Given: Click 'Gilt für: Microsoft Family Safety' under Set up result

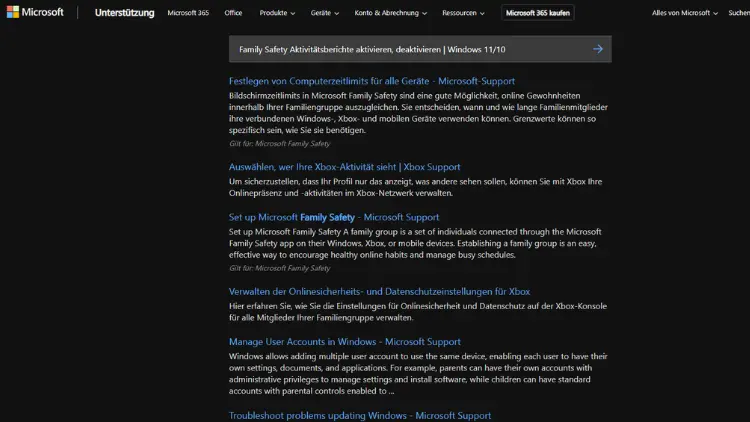Looking at the screenshot, I should tap(279, 268).
